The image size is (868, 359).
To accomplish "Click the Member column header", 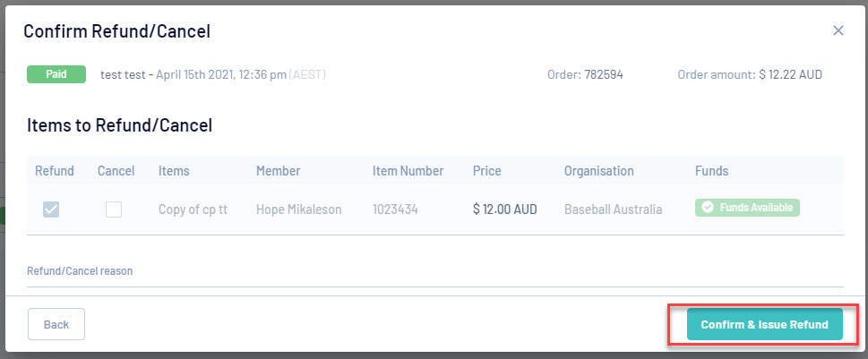I will coord(278,171).
